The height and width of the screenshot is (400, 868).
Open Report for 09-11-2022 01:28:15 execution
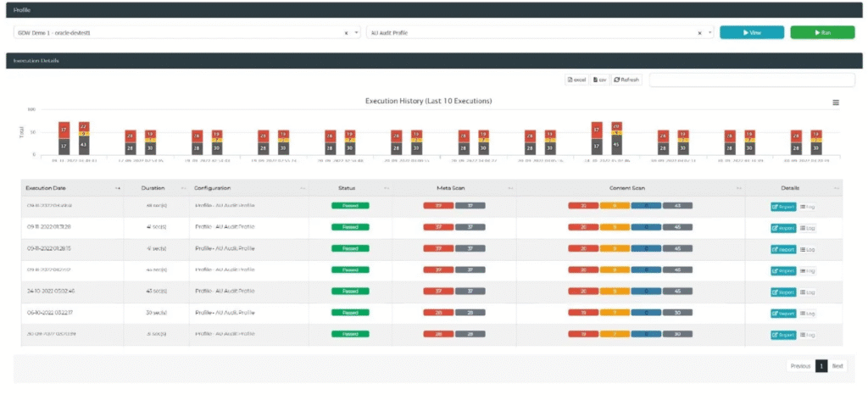coord(783,249)
